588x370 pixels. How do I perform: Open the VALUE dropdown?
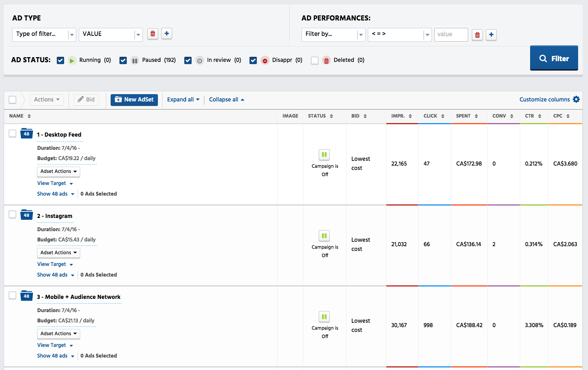[x=111, y=34]
